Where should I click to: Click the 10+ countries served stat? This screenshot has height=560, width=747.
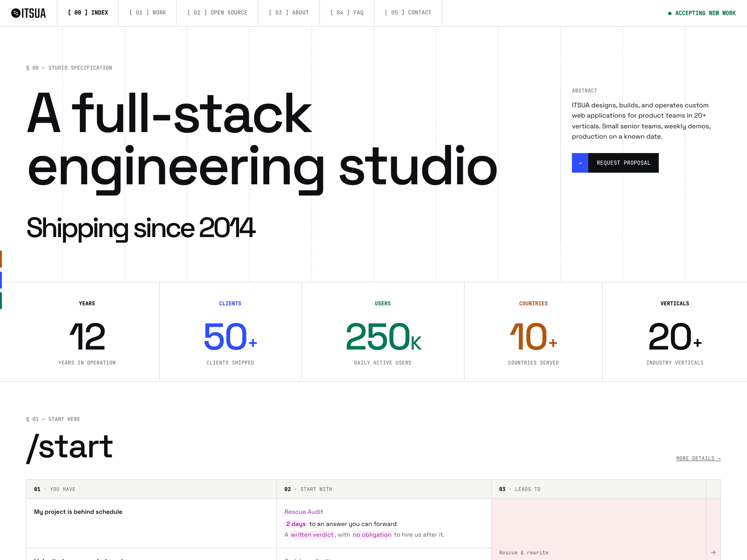[533, 332]
